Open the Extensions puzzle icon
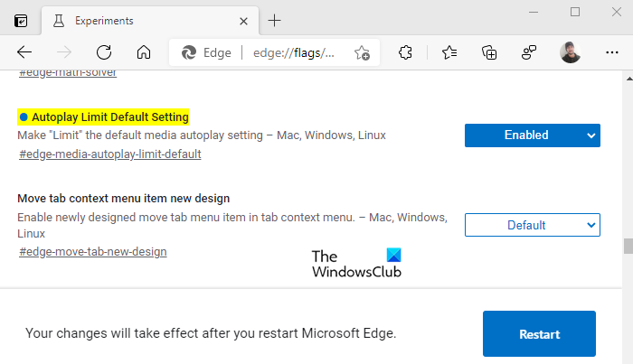The image size is (633, 364). [x=406, y=52]
